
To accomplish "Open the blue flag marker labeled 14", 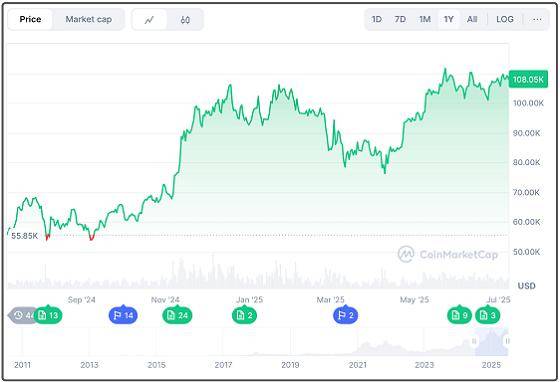I will [123, 315].
